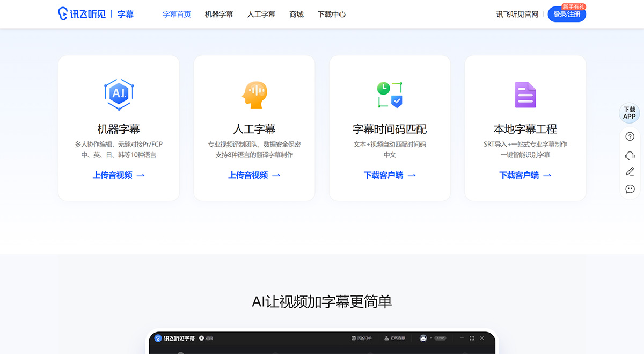
Task: Click the 登录/注册 button
Action: tap(567, 15)
